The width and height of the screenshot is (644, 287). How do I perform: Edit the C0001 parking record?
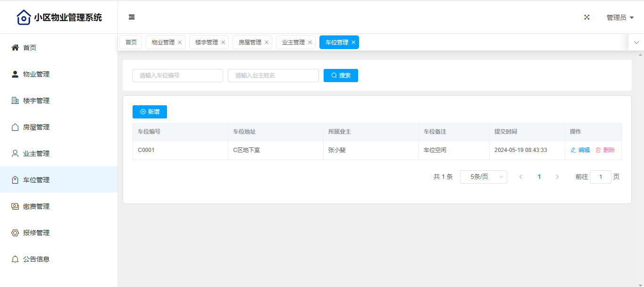pyautogui.click(x=580, y=150)
